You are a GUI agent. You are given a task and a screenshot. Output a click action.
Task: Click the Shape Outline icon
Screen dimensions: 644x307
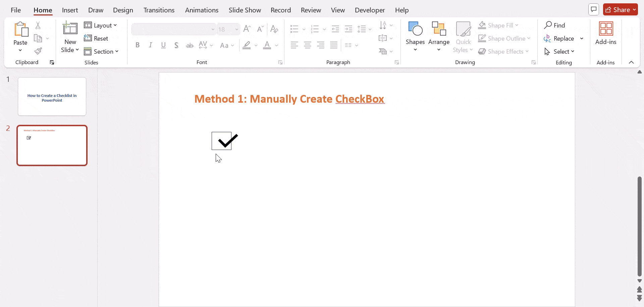pos(482,38)
